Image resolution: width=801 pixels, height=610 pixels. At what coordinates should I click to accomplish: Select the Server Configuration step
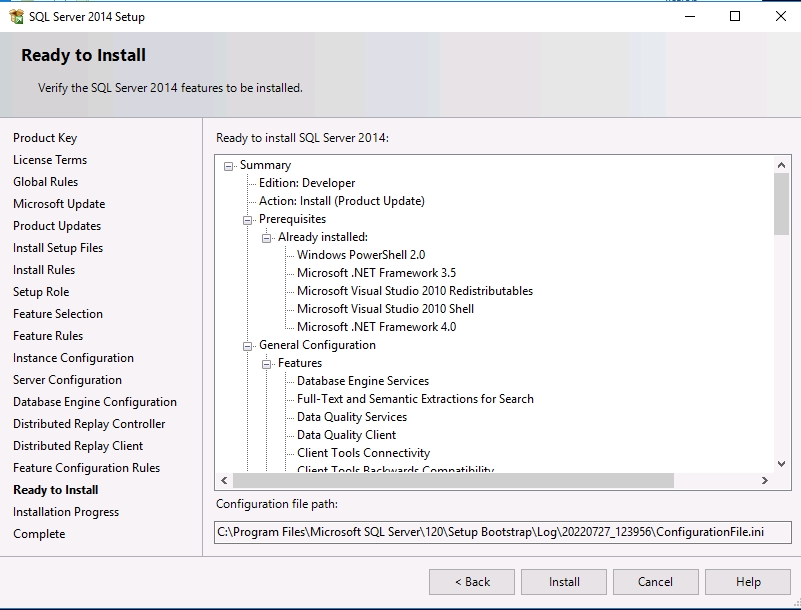[67, 380]
